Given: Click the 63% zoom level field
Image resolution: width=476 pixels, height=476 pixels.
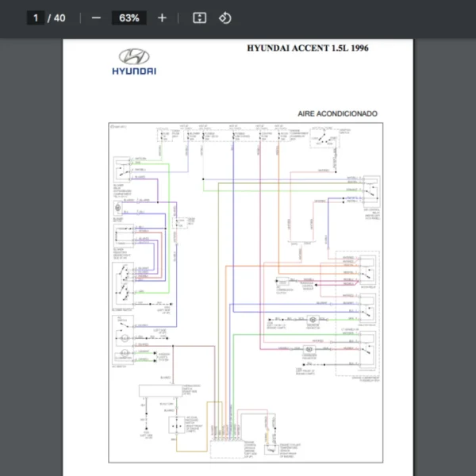Looking at the screenshot, I should pos(129,17).
